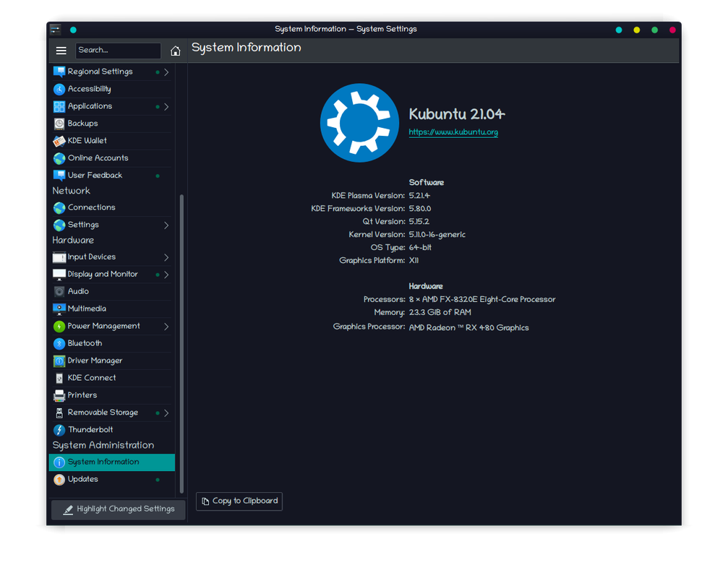Screen dimensions: 728x578
Task: Click the Search input field
Action: (x=118, y=51)
